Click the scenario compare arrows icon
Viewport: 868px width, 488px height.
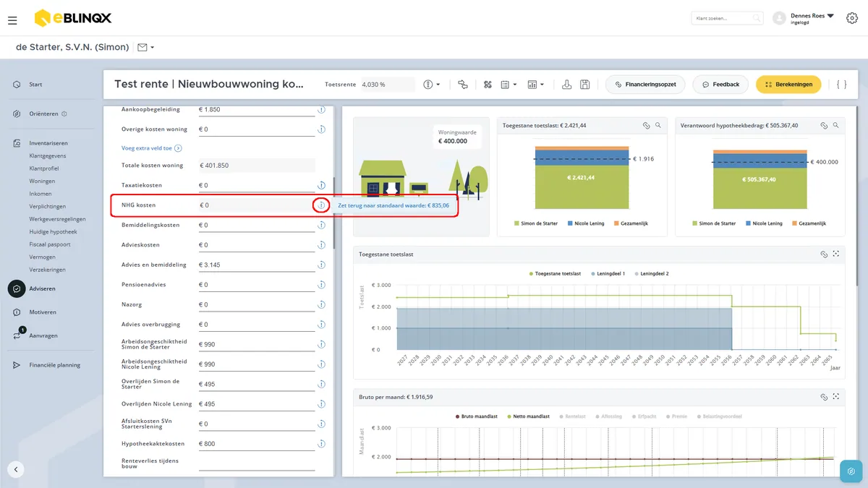[x=463, y=85]
